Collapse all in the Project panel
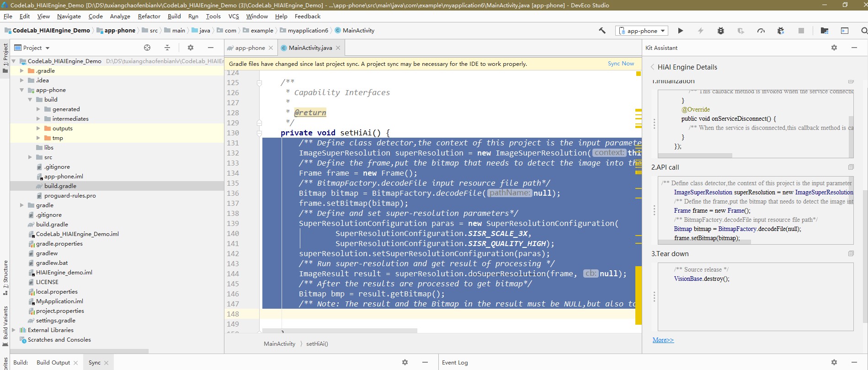Viewport: 868px width, 370px height. [167, 48]
